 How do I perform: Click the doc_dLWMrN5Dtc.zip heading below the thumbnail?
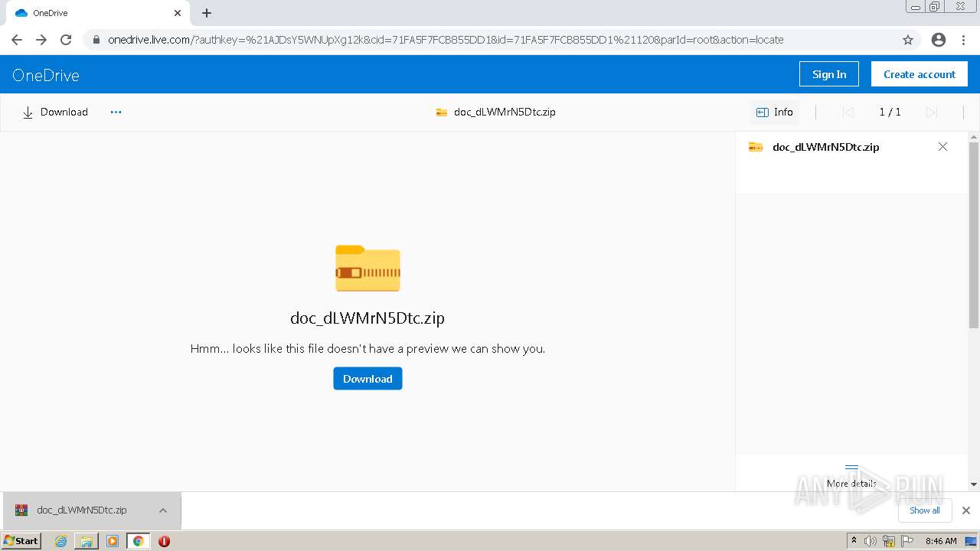[x=367, y=318]
